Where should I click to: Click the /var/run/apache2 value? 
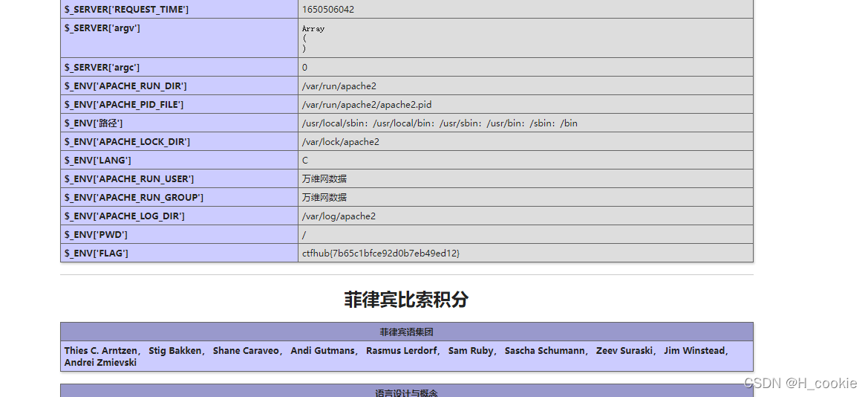[x=339, y=86]
